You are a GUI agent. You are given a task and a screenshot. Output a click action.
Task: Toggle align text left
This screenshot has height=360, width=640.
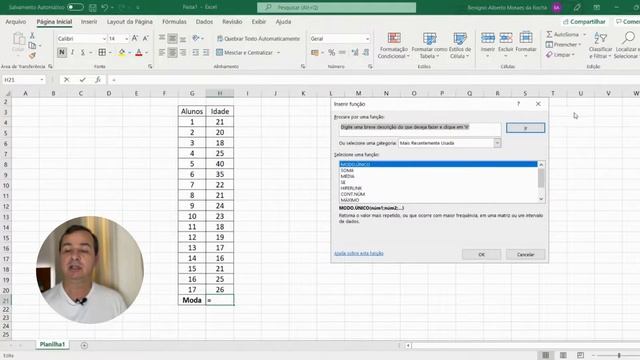162,52
